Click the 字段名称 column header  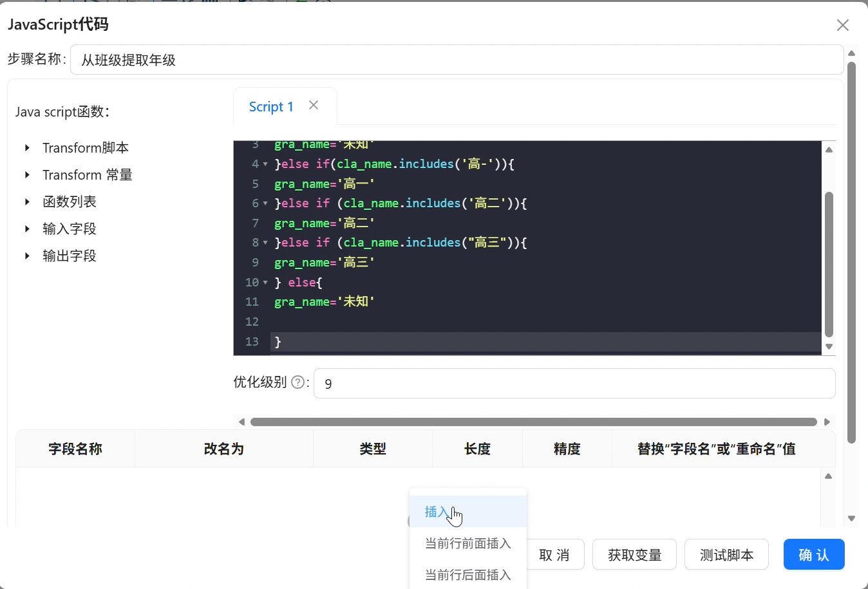tap(75, 449)
